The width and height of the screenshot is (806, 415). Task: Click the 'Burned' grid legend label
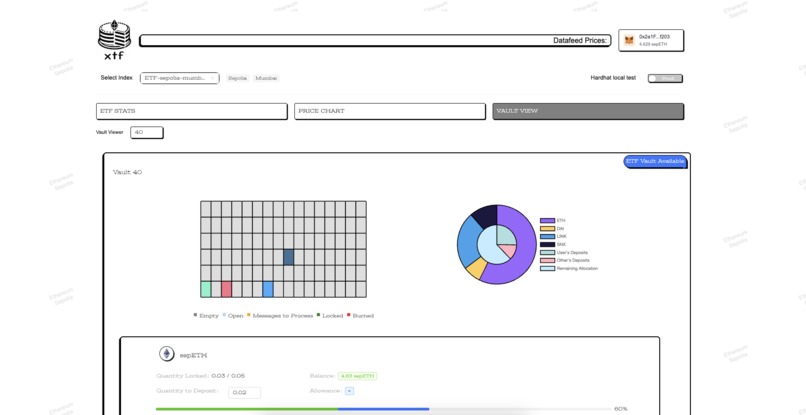(363, 316)
